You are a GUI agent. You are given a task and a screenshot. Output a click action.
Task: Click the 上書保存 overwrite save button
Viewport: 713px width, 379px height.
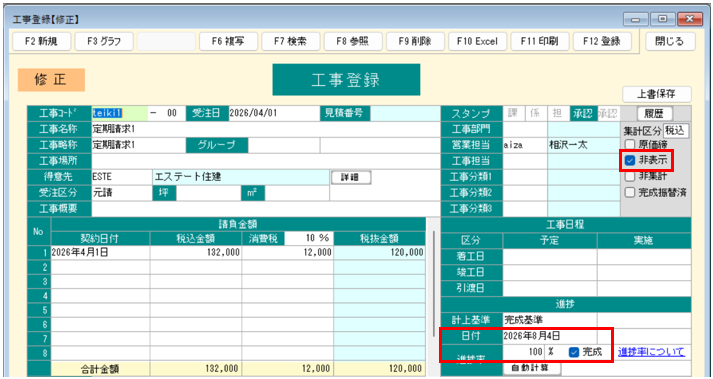656,94
